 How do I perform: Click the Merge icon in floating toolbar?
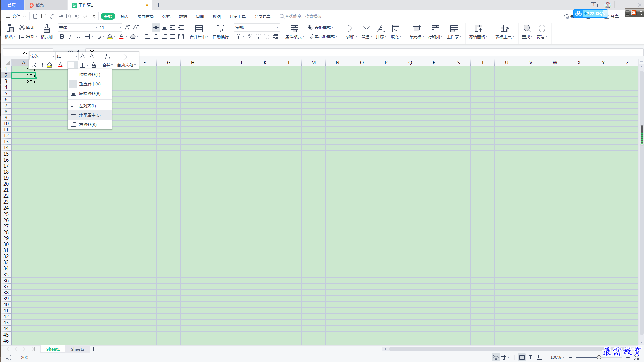(108, 57)
